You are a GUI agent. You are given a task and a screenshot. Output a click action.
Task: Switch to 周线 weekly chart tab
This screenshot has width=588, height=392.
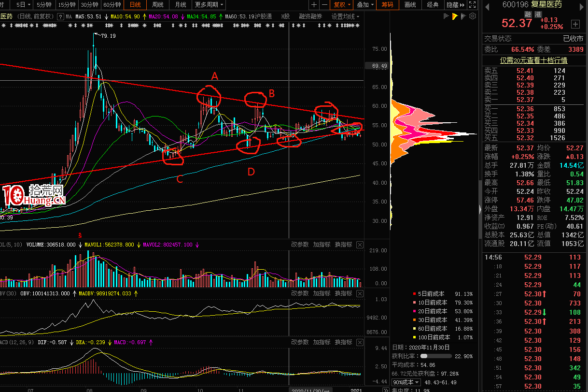[157, 5]
